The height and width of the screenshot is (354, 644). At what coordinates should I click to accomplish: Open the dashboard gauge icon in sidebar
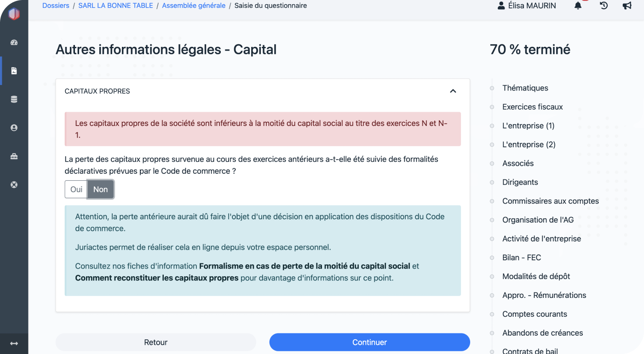[14, 43]
